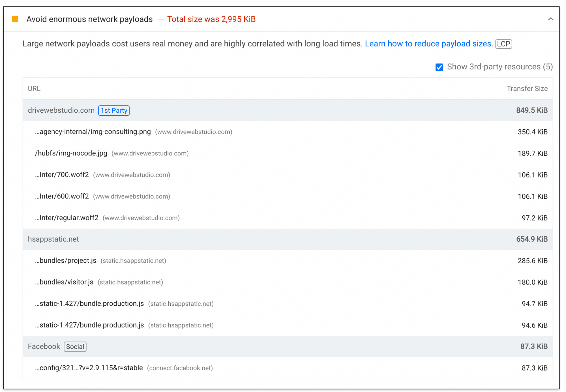Open Learn how to reduce payload sizes link

[428, 44]
